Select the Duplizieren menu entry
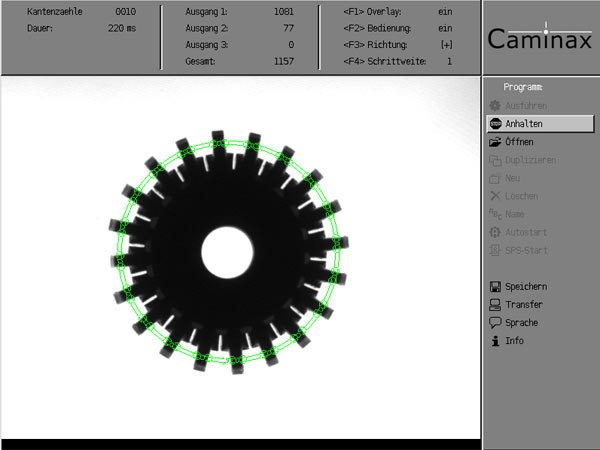 click(530, 160)
